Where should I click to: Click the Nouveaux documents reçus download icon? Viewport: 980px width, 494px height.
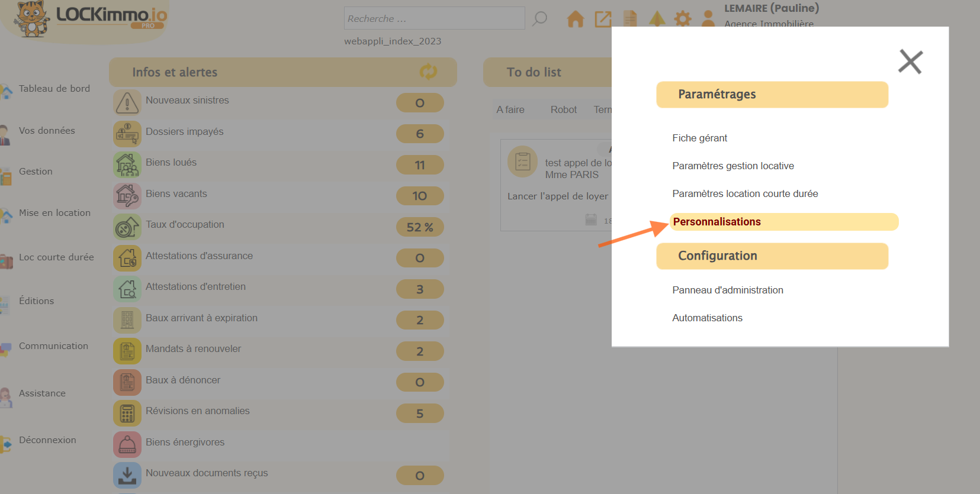point(127,475)
